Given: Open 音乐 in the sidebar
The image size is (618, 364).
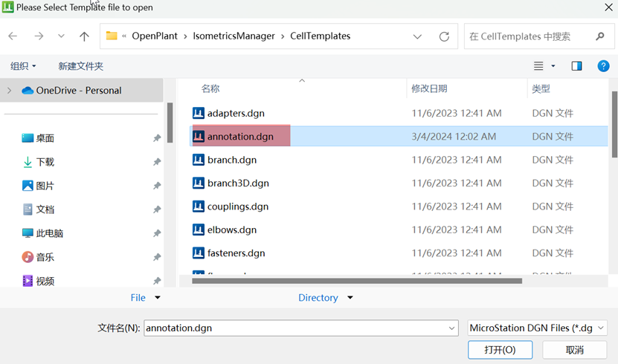Looking at the screenshot, I should tap(45, 257).
